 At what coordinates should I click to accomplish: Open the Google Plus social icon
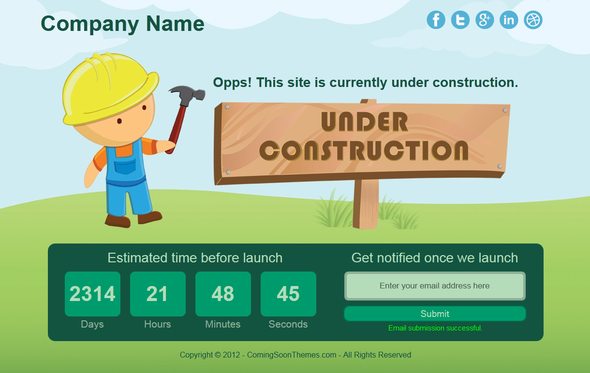click(484, 20)
